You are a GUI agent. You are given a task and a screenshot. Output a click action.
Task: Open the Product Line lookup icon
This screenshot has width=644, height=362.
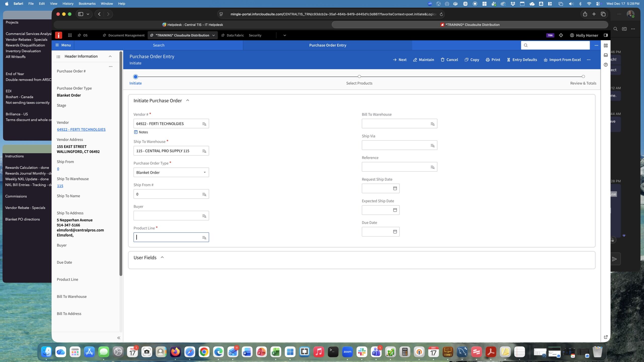[x=204, y=237]
